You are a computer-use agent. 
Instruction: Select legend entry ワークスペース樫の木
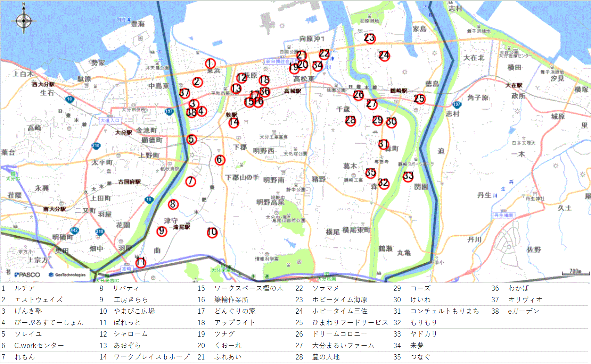click(249, 288)
